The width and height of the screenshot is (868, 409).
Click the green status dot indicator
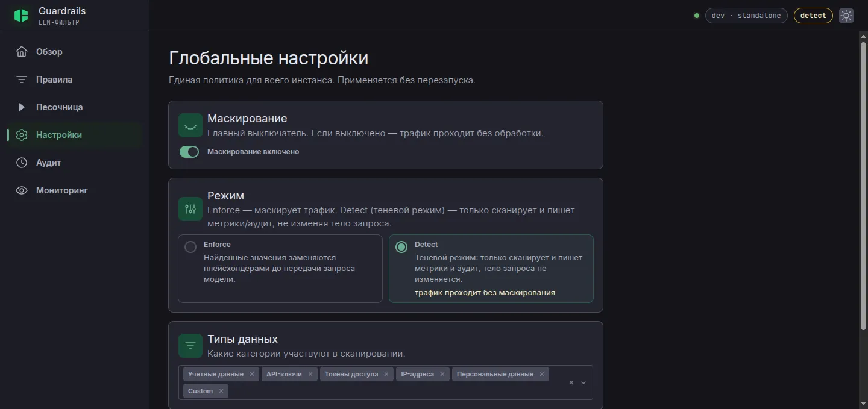[697, 16]
